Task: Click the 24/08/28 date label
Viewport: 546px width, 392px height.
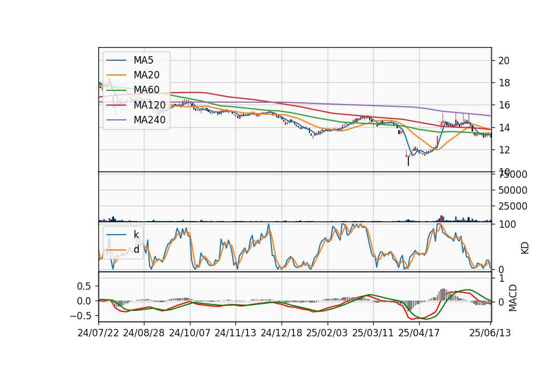Action: 144,333
